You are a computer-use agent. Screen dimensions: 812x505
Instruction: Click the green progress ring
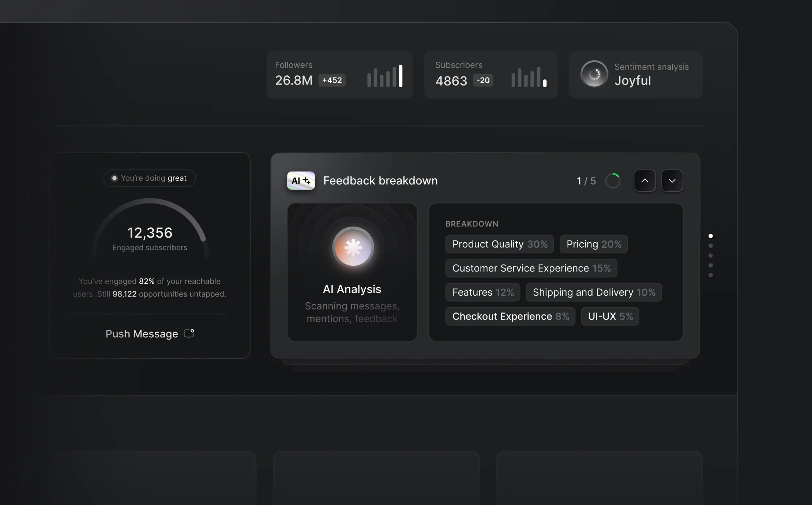click(x=613, y=181)
